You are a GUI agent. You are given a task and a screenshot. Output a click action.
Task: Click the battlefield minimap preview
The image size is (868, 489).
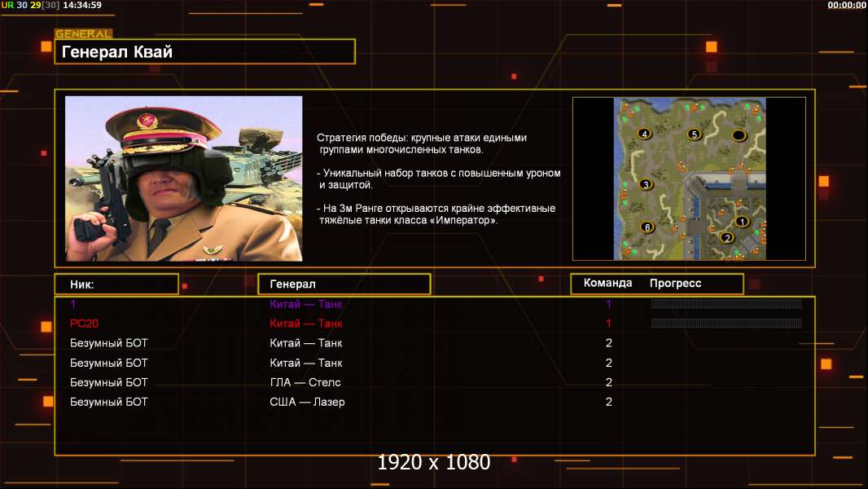pos(690,178)
